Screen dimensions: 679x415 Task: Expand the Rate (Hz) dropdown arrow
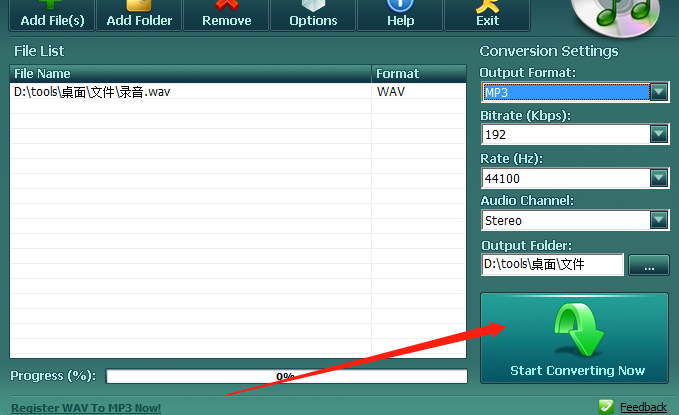[659, 178]
